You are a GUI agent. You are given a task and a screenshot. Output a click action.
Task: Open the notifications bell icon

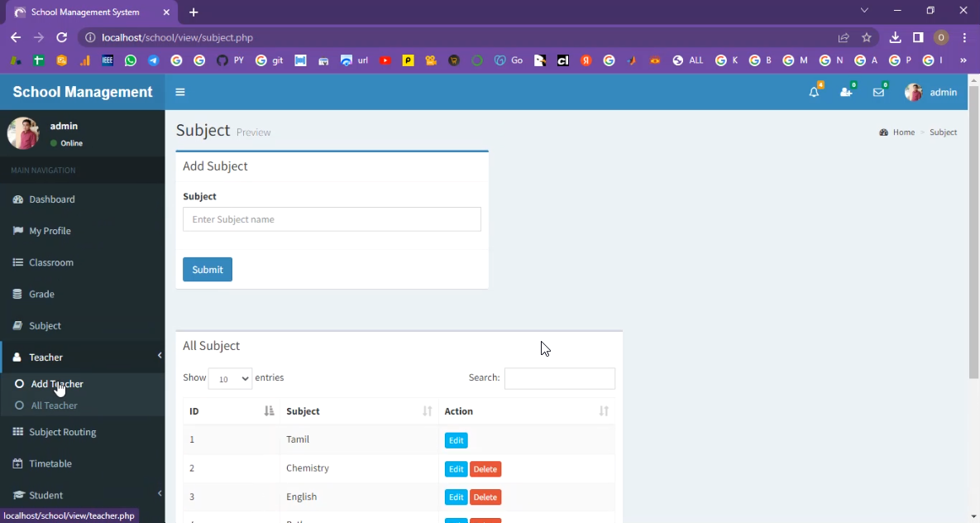(x=814, y=93)
